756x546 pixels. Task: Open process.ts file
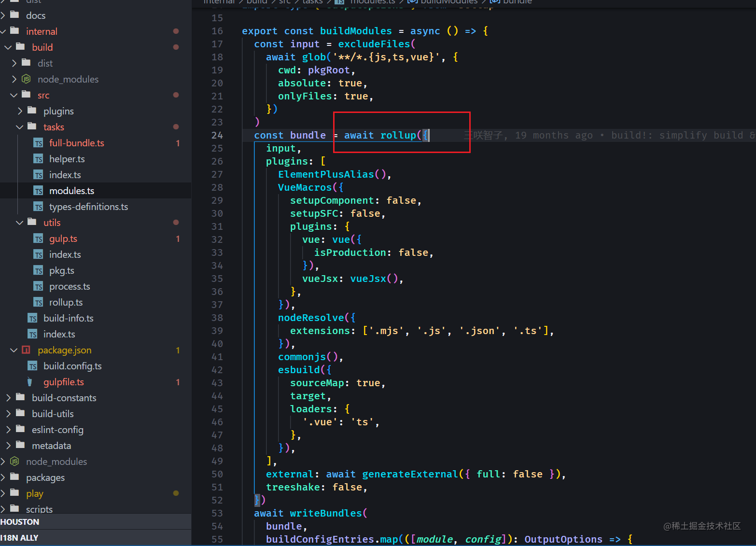click(70, 286)
